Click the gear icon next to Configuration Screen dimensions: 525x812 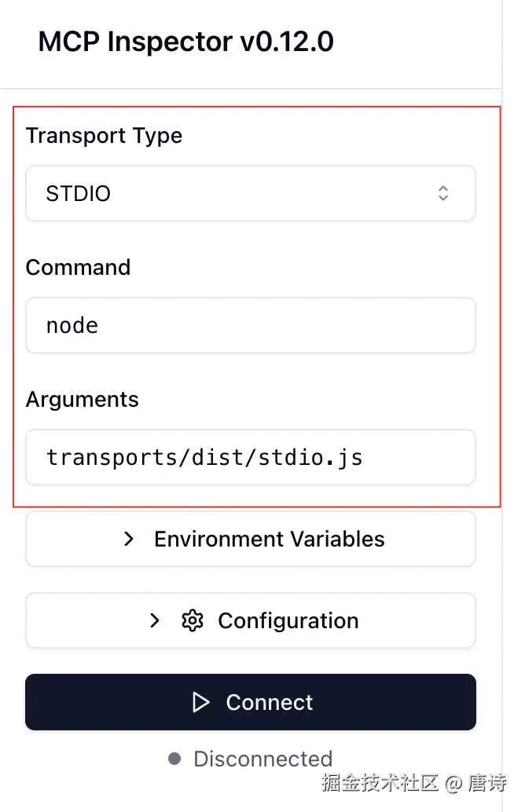pos(192,621)
